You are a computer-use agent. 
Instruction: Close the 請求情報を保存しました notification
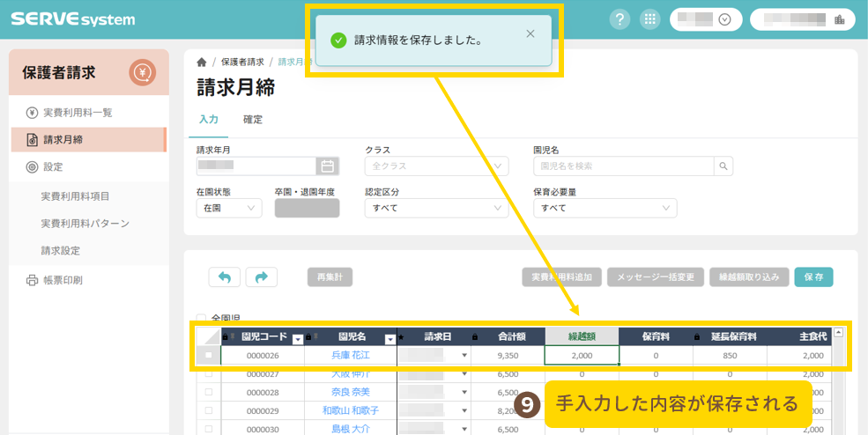pos(530,34)
